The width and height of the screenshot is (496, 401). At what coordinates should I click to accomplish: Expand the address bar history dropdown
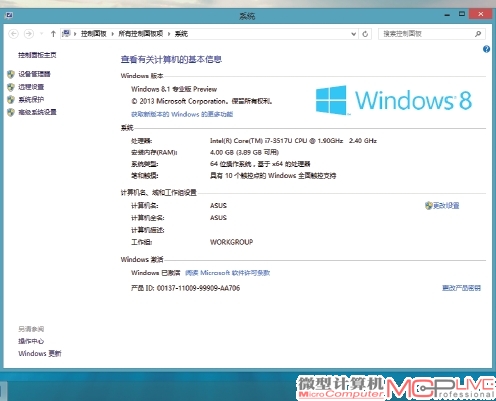[353, 34]
